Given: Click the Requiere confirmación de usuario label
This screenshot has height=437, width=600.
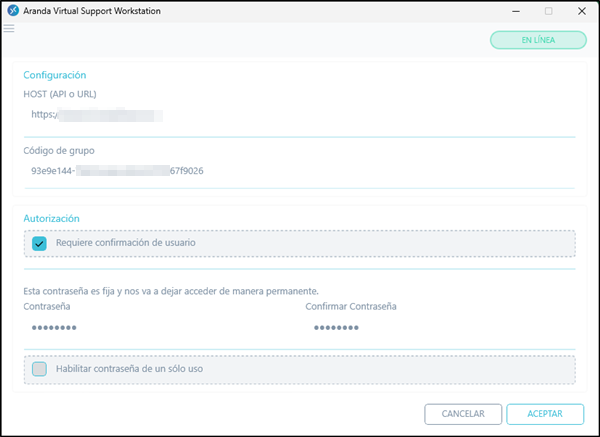Looking at the screenshot, I should 126,243.
